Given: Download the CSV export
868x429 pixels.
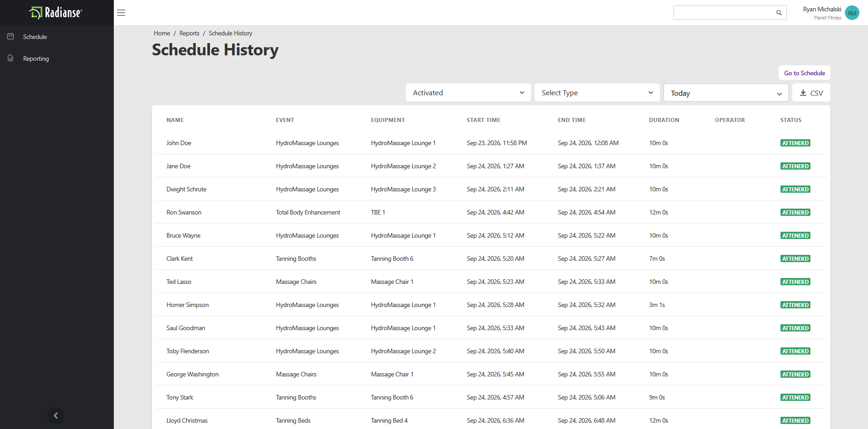Looking at the screenshot, I should pos(811,93).
